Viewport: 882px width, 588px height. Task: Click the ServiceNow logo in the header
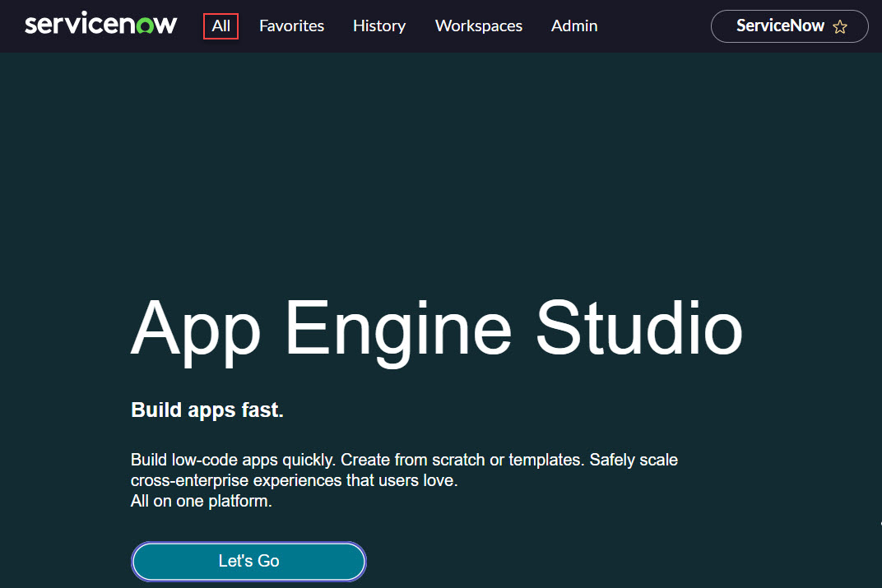[100, 24]
